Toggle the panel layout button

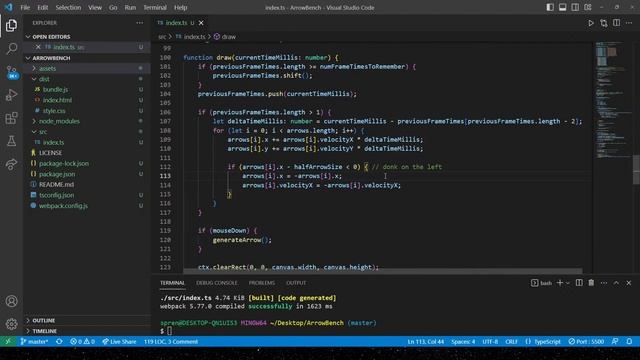(562, 7)
